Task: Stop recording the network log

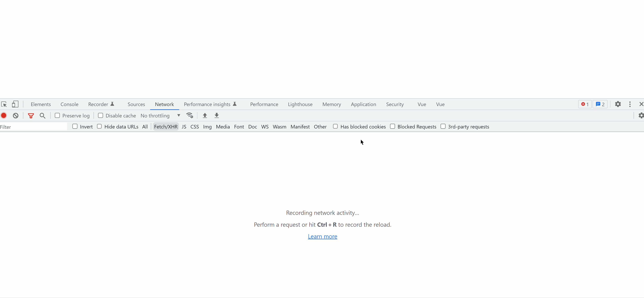Action: point(4,115)
